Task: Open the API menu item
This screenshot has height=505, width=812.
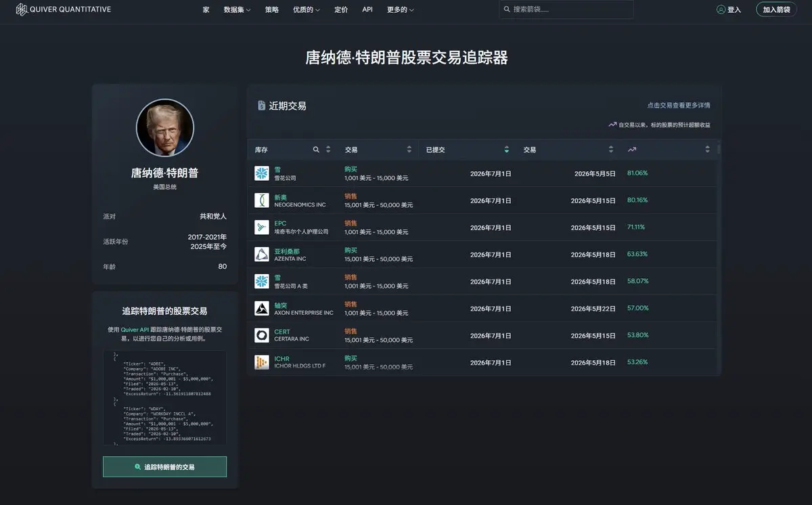Action: point(367,9)
